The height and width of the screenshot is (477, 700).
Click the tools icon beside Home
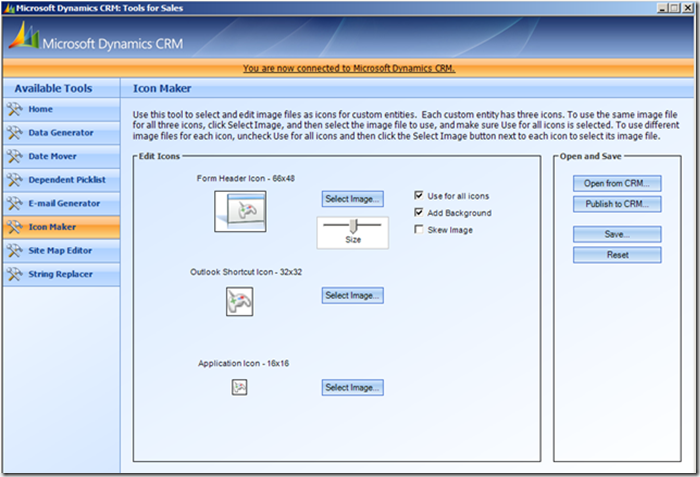click(15, 109)
